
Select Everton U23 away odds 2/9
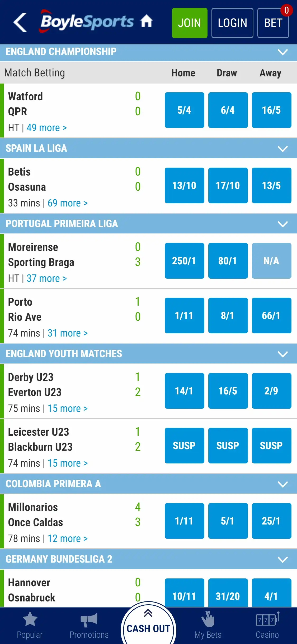[x=271, y=391]
